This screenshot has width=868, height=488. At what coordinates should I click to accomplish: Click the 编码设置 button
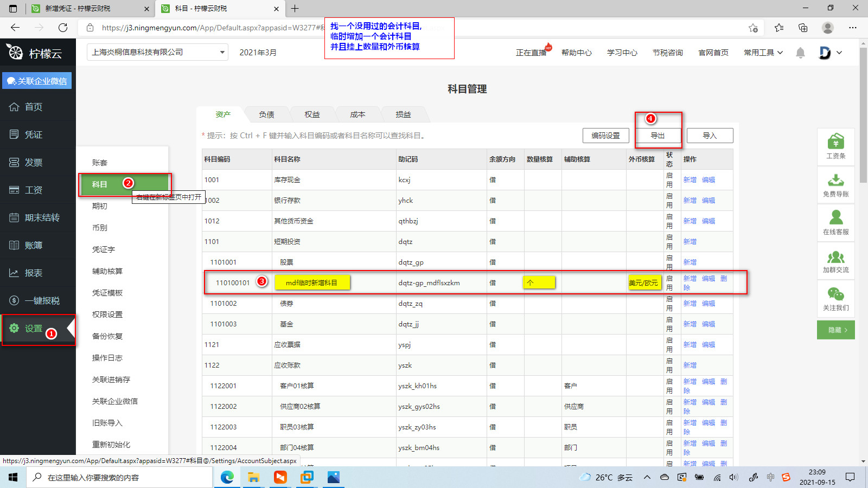click(605, 136)
